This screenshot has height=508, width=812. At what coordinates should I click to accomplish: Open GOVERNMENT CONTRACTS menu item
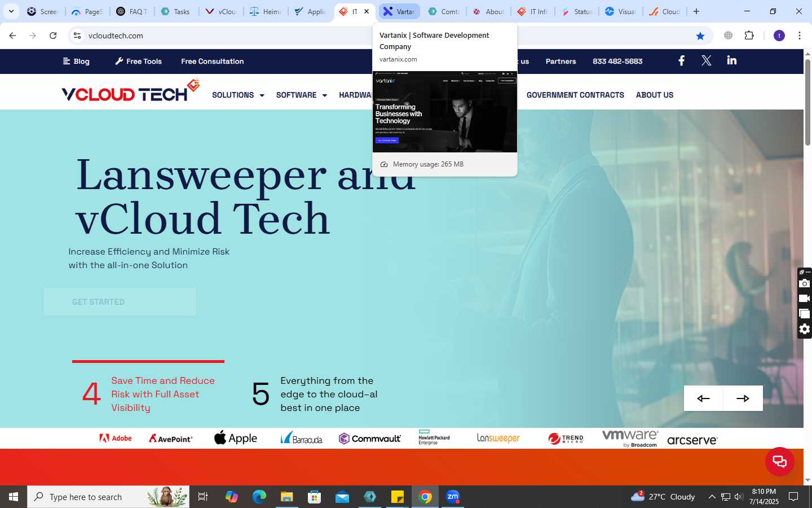[575, 95]
